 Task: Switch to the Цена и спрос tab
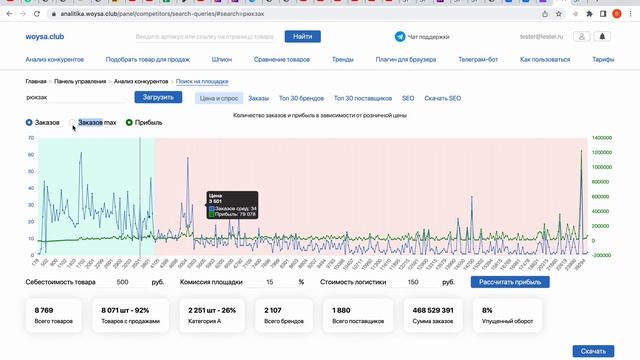pyautogui.click(x=219, y=98)
